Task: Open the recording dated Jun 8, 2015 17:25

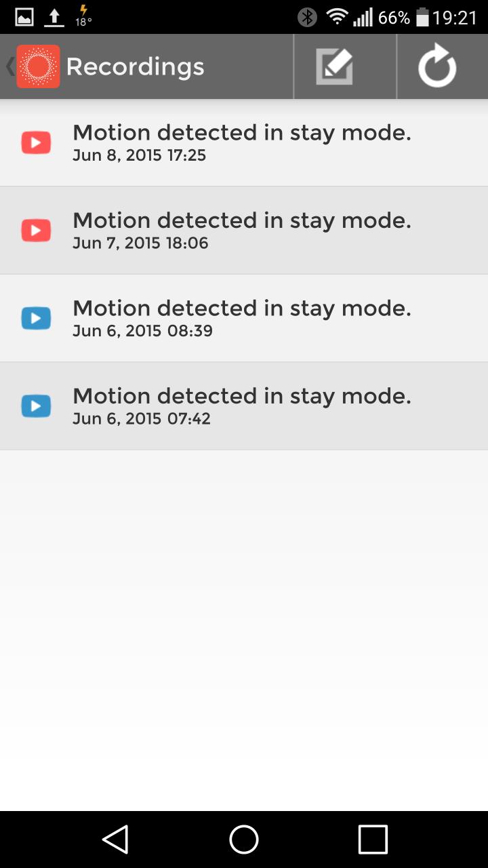Action: 244,143
